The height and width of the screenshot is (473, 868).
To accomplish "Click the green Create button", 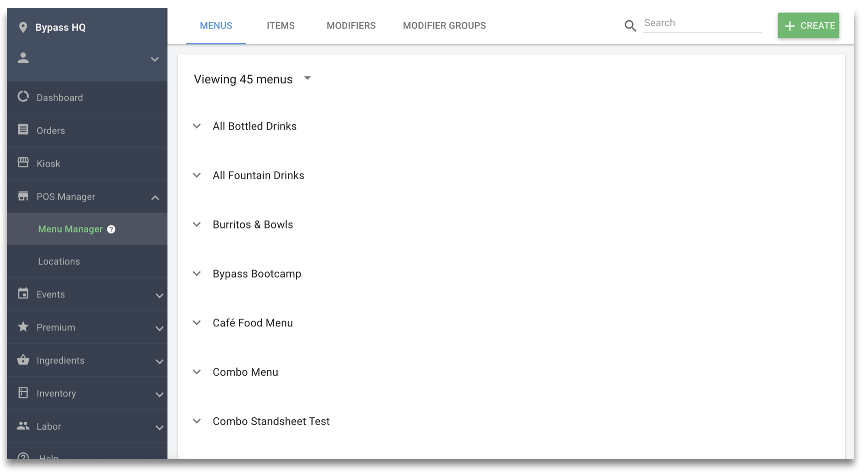I will pos(808,26).
